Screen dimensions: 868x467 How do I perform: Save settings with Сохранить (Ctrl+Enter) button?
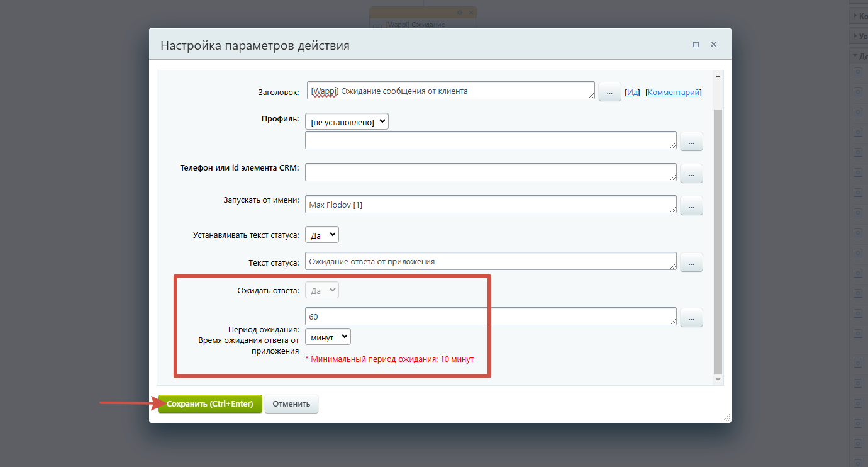coord(210,404)
